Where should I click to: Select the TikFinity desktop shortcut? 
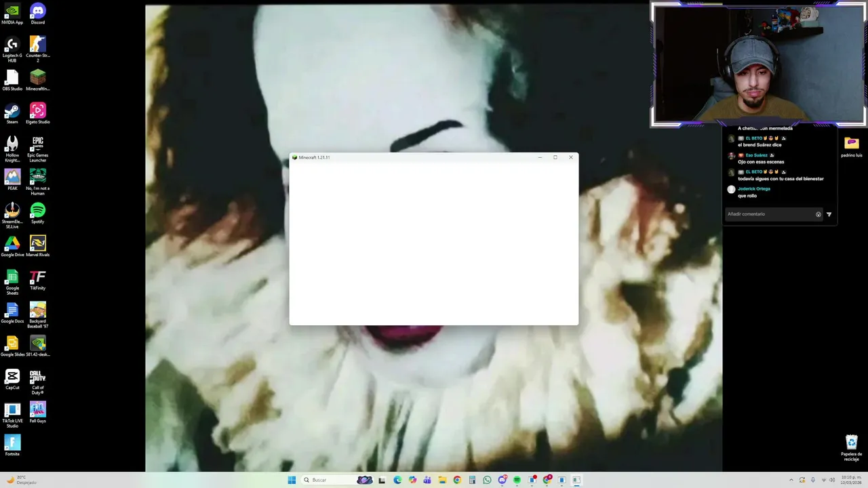pyautogui.click(x=38, y=279)
